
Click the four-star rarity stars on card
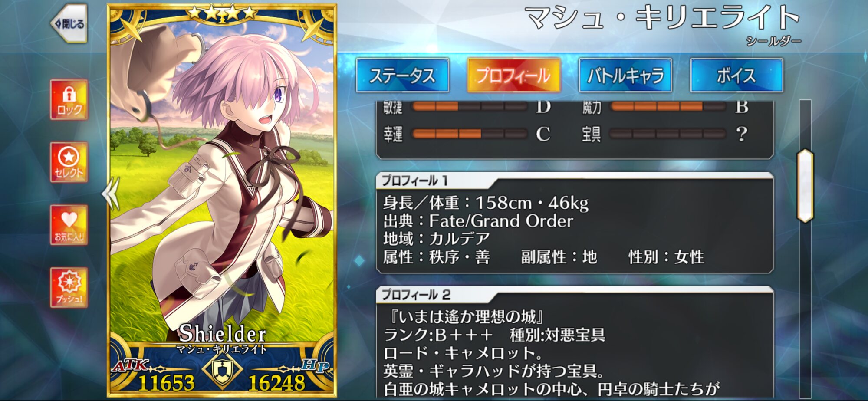(222, 13)
